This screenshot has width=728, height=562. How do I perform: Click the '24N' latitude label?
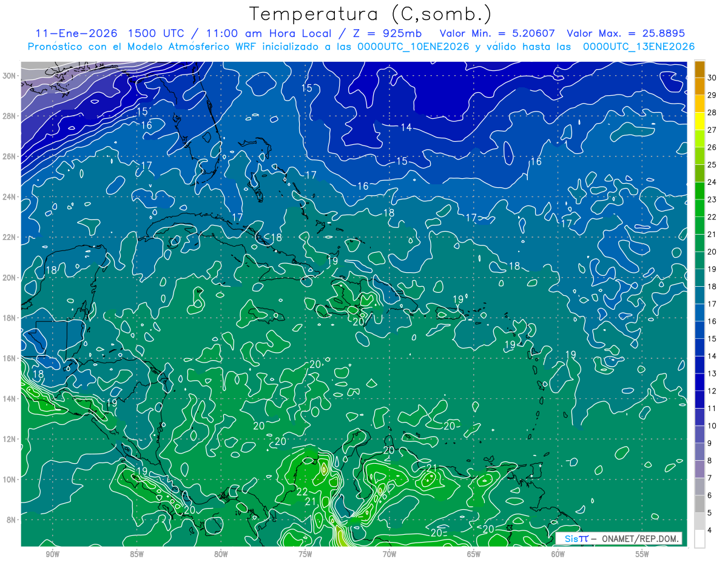tap(10, 197)
